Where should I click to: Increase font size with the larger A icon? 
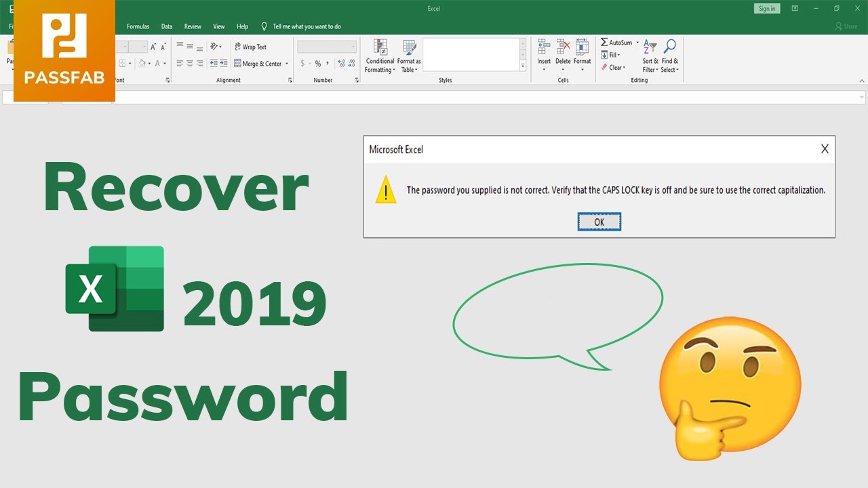coord(153,47)
